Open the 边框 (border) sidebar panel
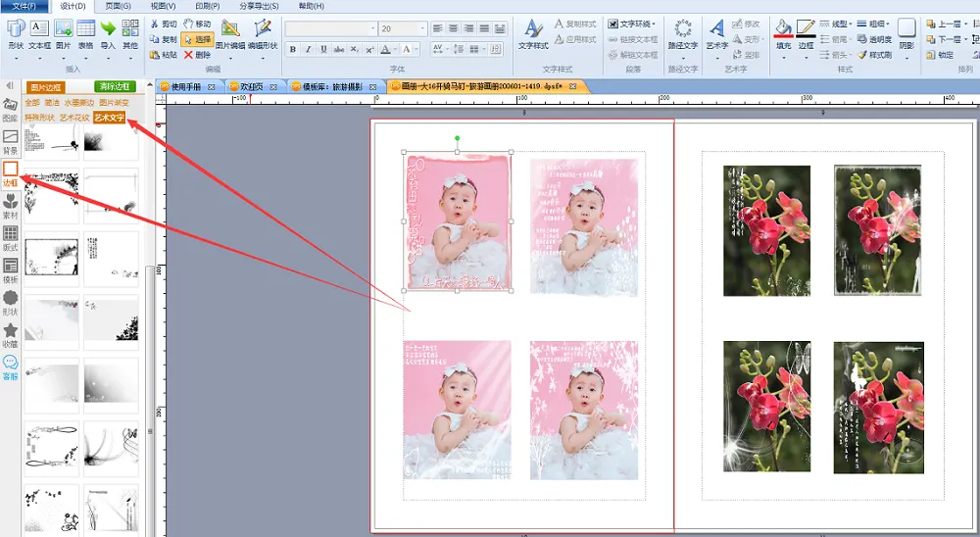 11,173
